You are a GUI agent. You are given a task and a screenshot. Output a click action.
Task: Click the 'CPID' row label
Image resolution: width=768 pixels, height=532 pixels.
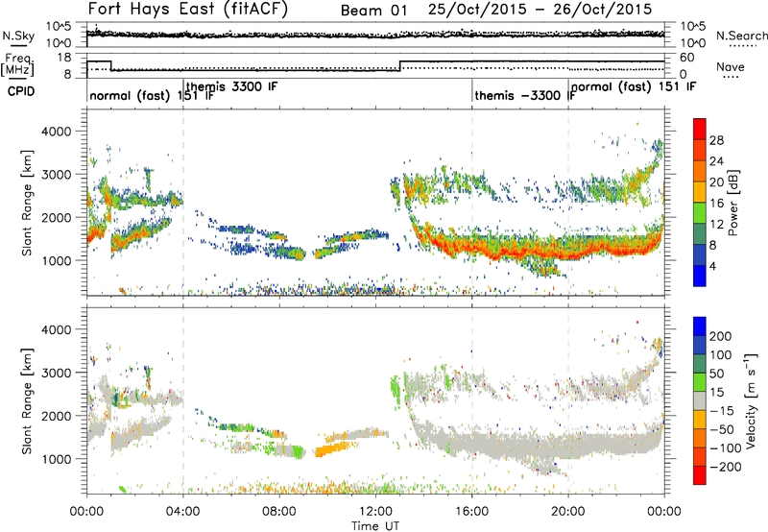[21, 91]
